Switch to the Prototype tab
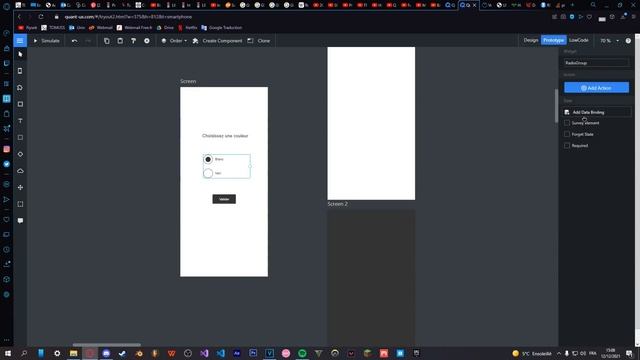The height and width of the screenshot is (360, 640). pyautogui.click(x=553, y=40)
